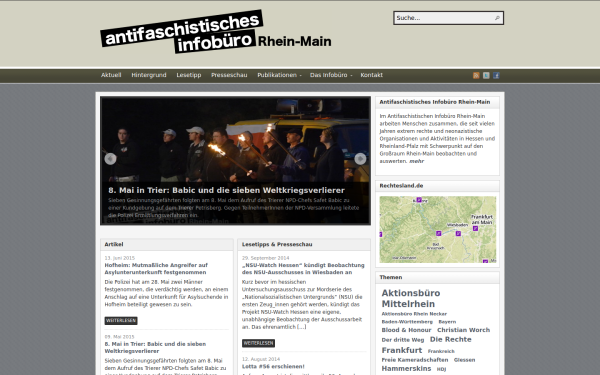Click the Themen sidebar heading
600x375 pixels.
(x=391, y=277)
